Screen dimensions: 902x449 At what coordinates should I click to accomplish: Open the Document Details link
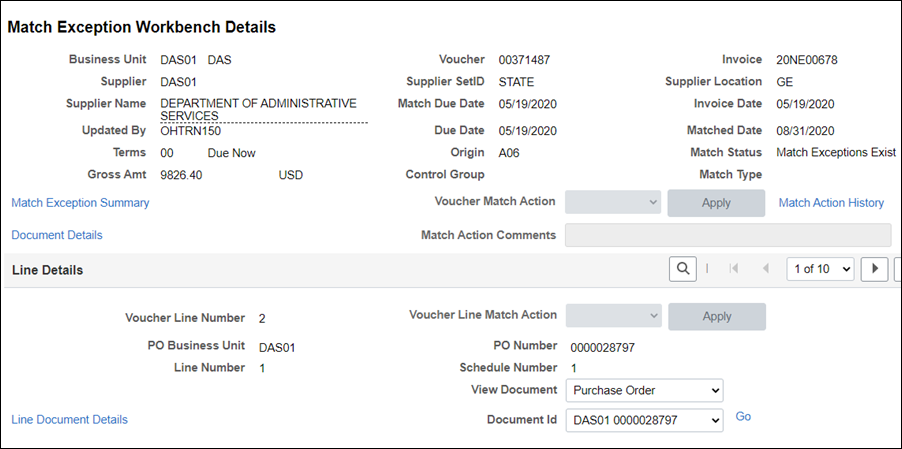click(57, 235)
